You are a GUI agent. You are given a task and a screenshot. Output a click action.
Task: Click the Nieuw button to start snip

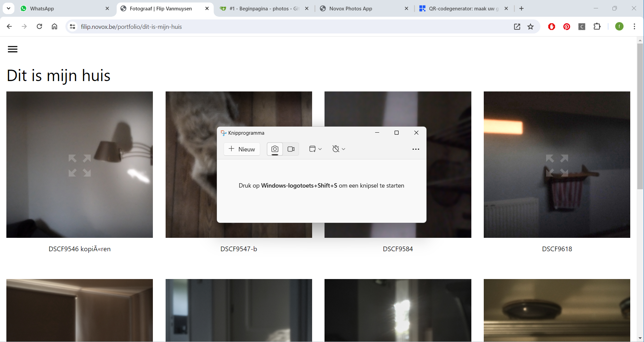coord(242,149)
